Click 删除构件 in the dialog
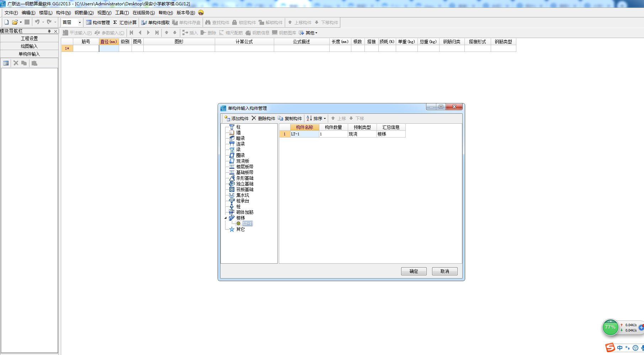The image size is (644, 355). [x=264, y=118]
